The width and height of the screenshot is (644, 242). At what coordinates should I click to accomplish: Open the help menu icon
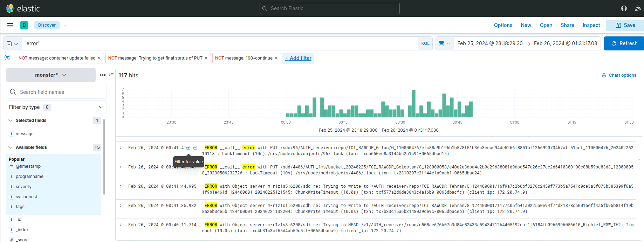point(624,8)
